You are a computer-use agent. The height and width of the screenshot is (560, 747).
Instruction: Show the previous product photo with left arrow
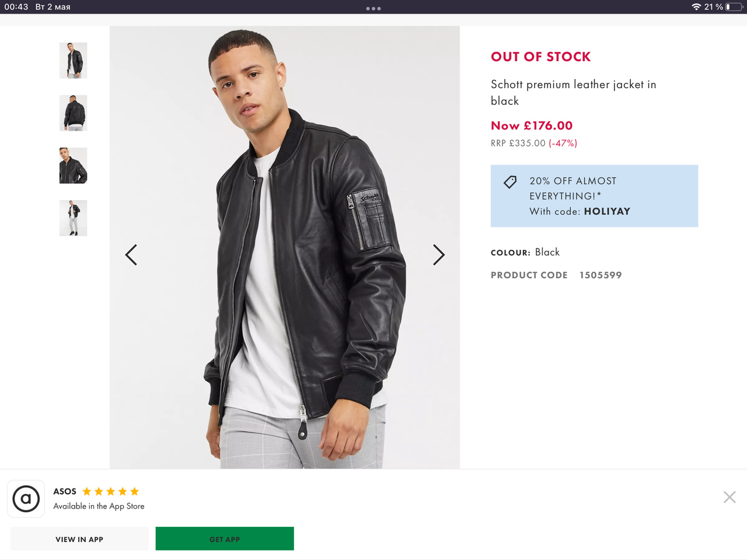(131, 255)
